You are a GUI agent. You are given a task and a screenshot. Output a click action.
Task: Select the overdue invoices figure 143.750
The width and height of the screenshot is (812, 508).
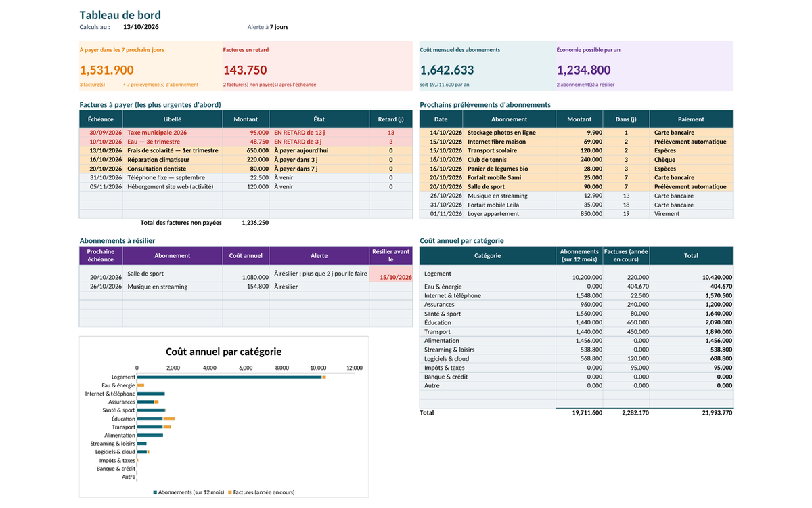pos(245,70)
